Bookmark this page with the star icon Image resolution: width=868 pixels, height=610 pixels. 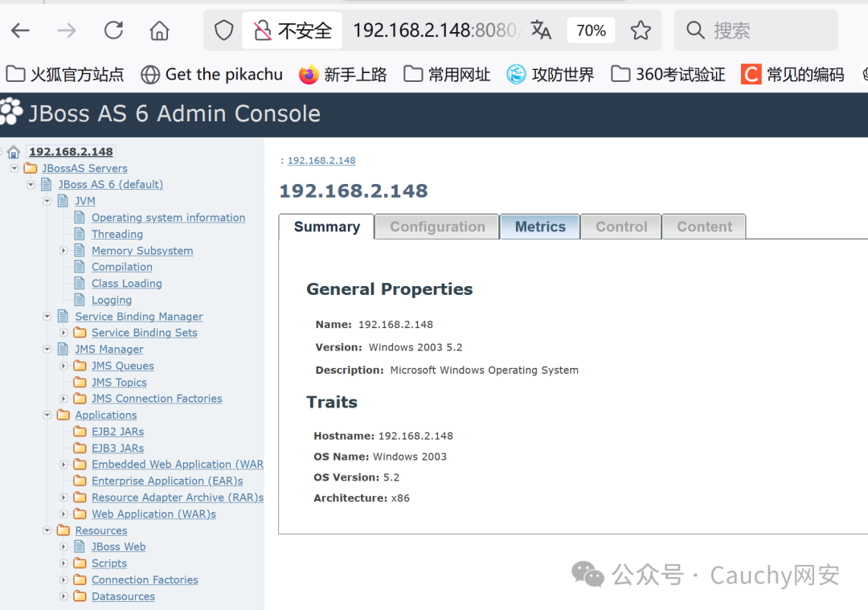click(641, 31)
